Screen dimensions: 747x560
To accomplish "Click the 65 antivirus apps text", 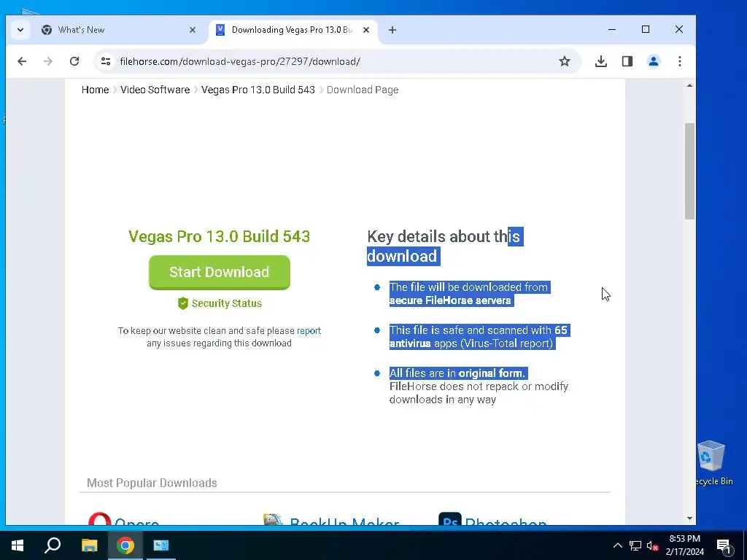I will tap(479, 337).
